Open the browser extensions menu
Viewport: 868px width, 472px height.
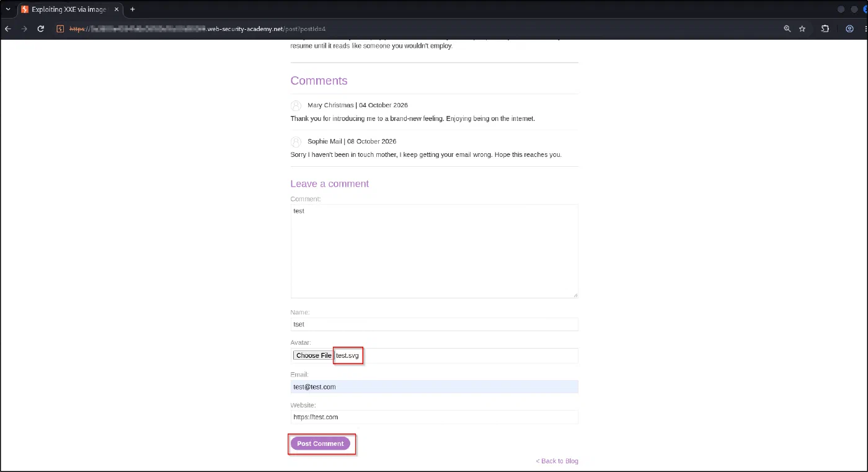825,29
